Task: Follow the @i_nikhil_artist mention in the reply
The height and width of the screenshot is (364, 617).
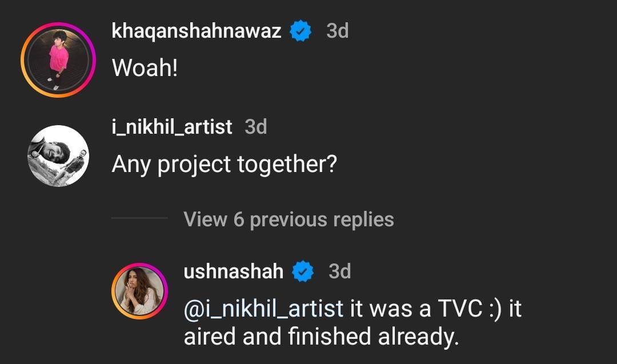Action: [263, 309]
